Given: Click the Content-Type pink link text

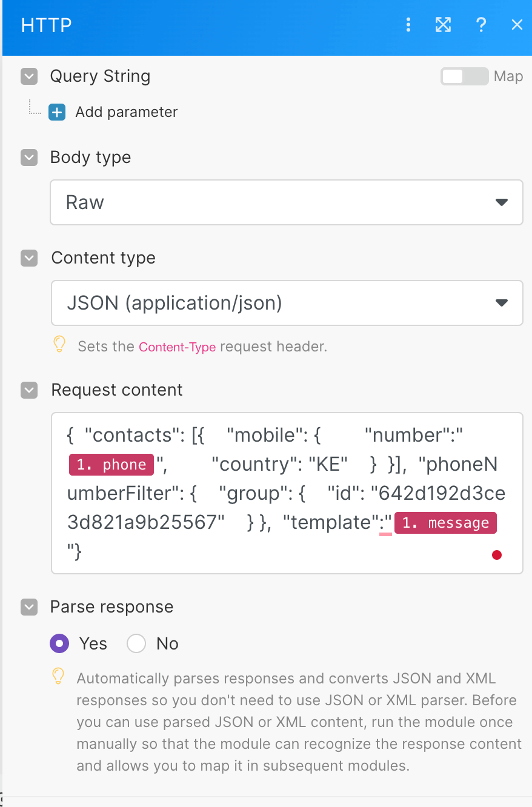Looking at the screenshot, I should [x=178, y=347].
